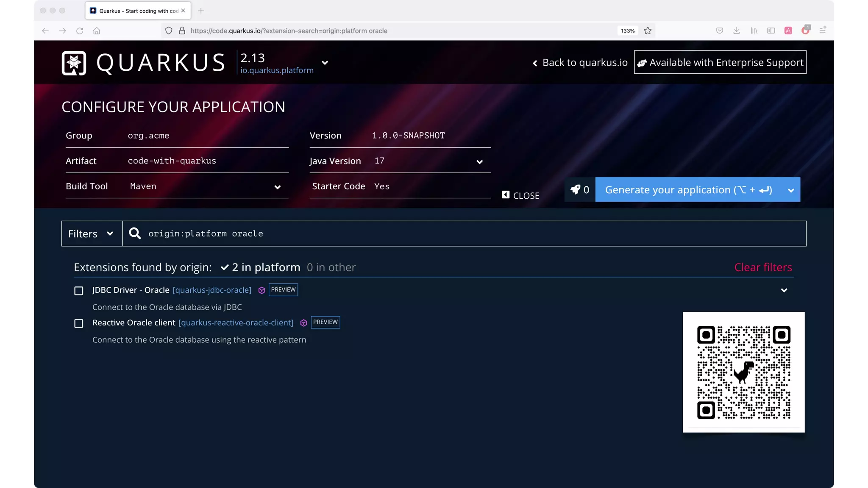Click the Artifact input field
868x488 pixels.
[x=208, y=161]
